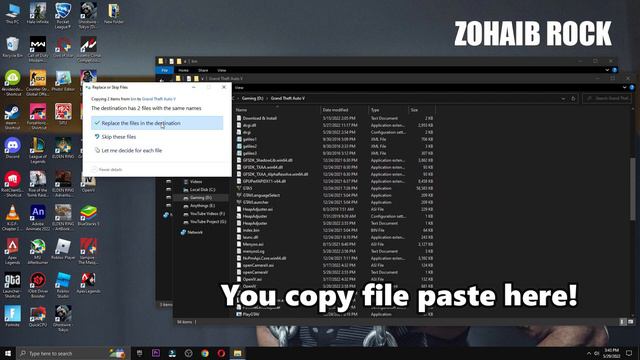
Task: Launch Fortnite desktop shortcut
Action: [12, 317]
